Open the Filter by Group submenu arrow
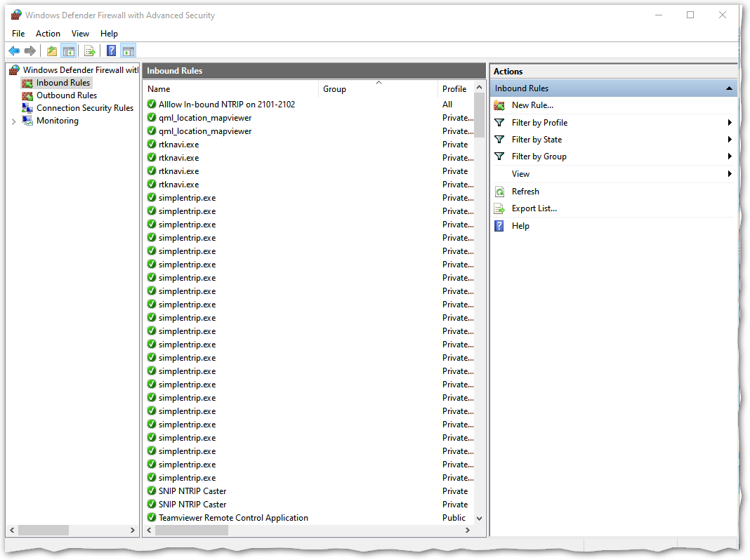Screen dimensions: 750x560 click(730, 156)
